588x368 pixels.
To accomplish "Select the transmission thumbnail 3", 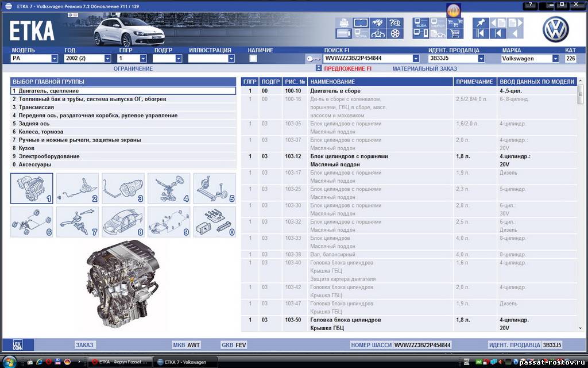I will (x=123, y=189).
